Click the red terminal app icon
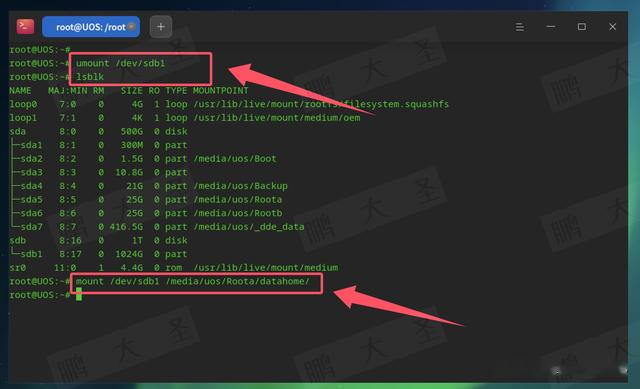The height and width of the screenshot is (389, 640). coord(25,27)
